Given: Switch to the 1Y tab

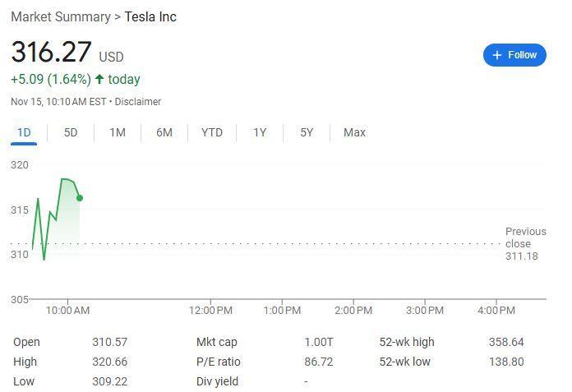Looking at the screenshot, I should click(260, 132).
